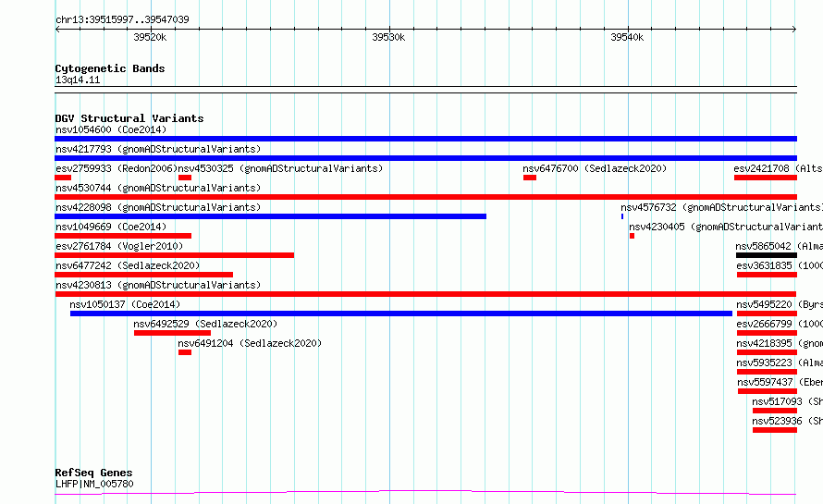Open esv2759933 (Redon2006) variant
Image resolution: width=823 pixels, height=504 pixels.
pyautogui.click(x=117, y=168)
